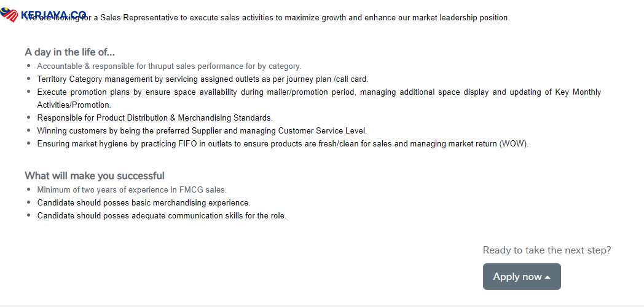Click the KERJAYA.CO site name text
Image resolution: width=644 pixels, height=307 pixels.
pyautogui.click(x=54, y=14)
